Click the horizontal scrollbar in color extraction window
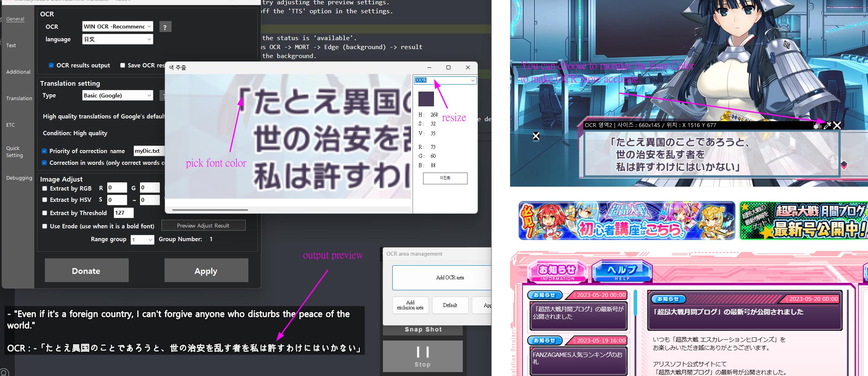This screenshot has height=376, width=868. (x=210, y=210)
